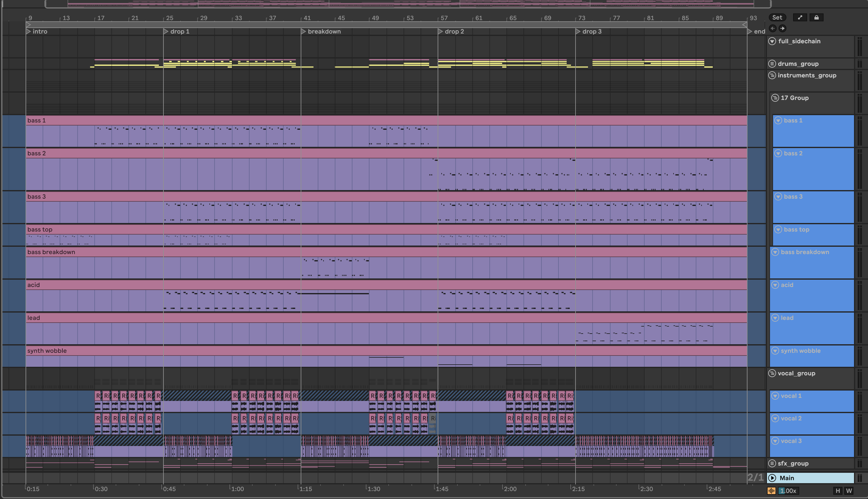Image resolution: width=868 pixels, height=499 pixels.
Task: Toggle the H optimize height button
Action: point(838,491)
